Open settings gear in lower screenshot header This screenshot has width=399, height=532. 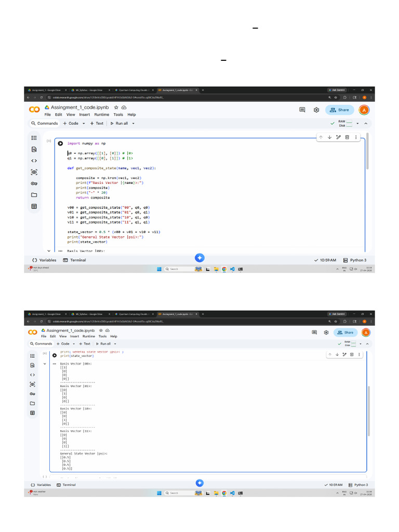[x=326, y=332]
